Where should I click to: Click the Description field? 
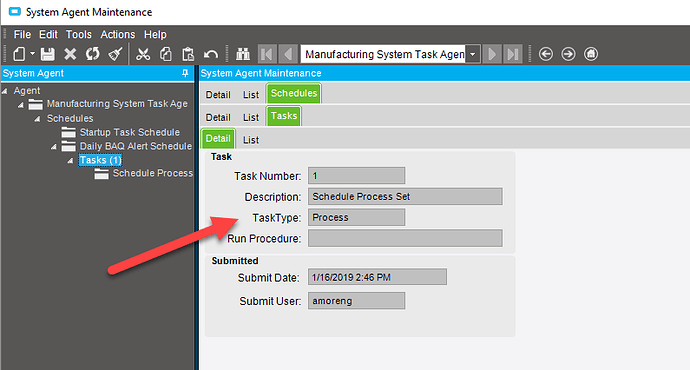coord(405,196)
